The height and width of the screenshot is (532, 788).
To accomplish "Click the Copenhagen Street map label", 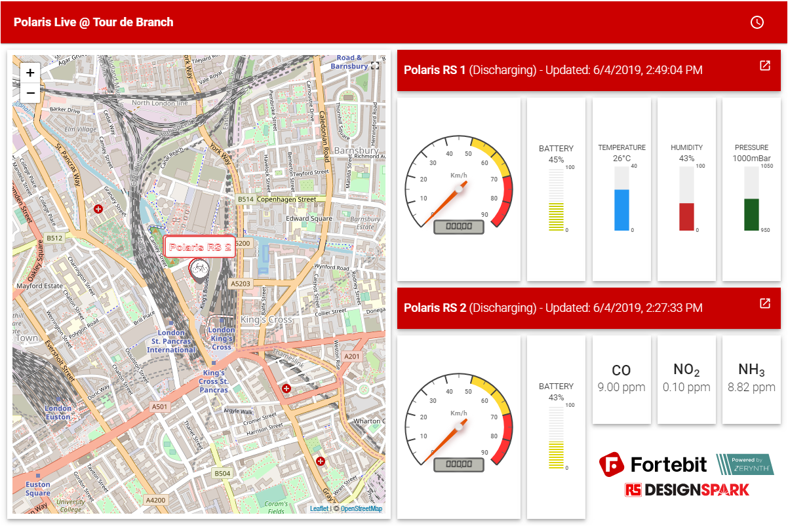I will click(286, 199).
